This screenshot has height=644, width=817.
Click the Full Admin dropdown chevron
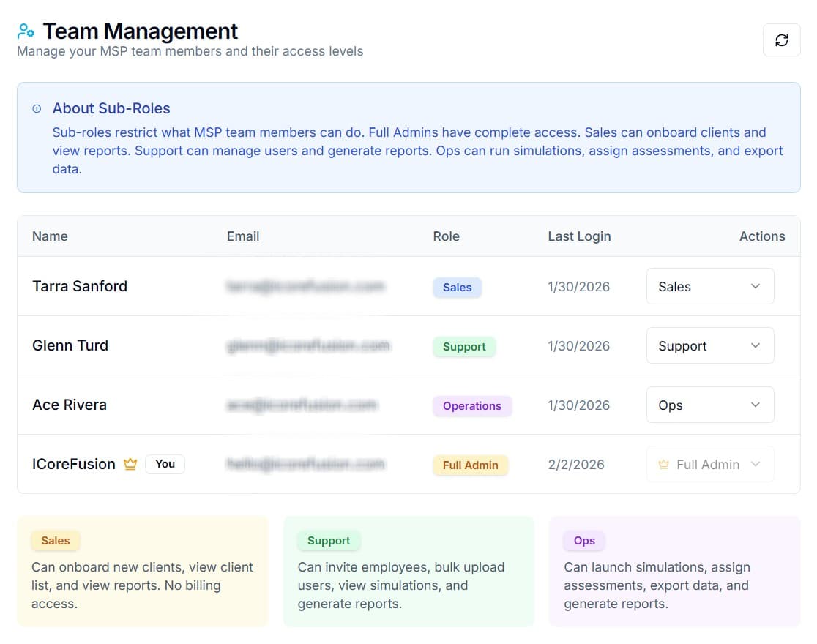pos(756,465)
